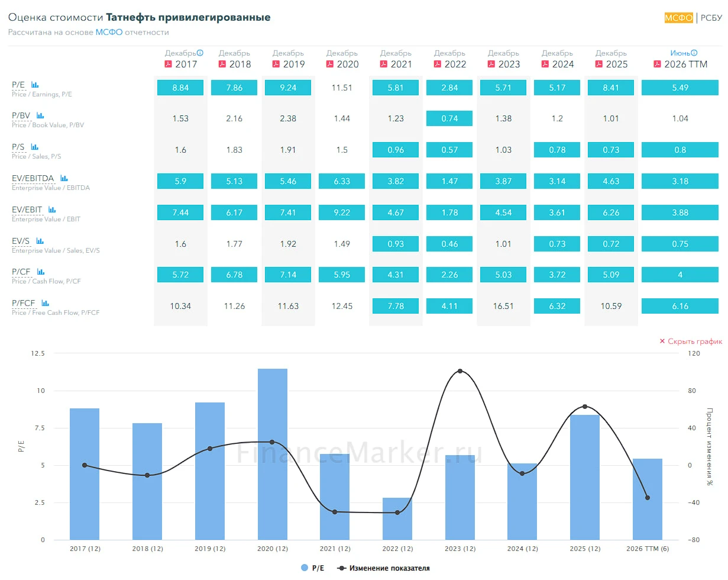
Task: Toggle the P/E series in the legend
Action: [x=312, y=568]
